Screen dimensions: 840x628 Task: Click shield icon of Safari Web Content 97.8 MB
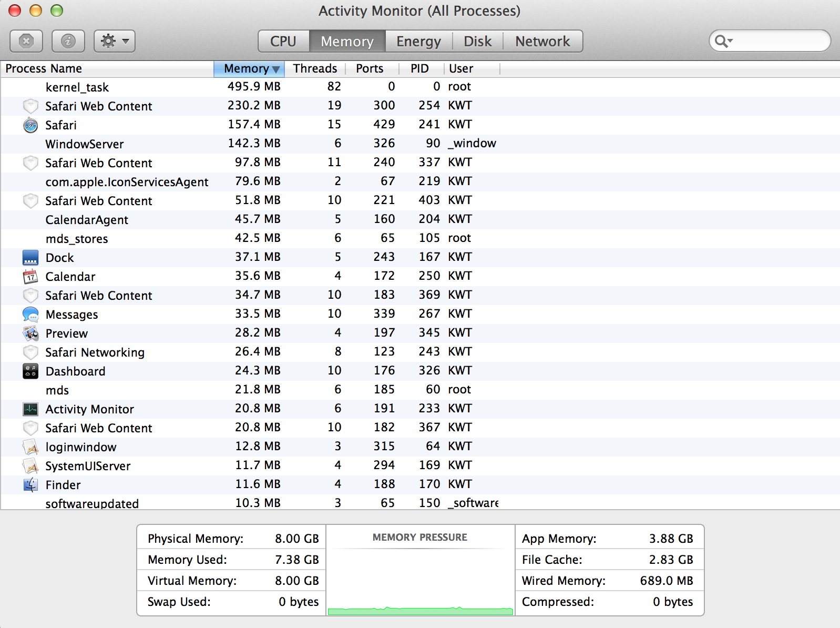point(30,163)
